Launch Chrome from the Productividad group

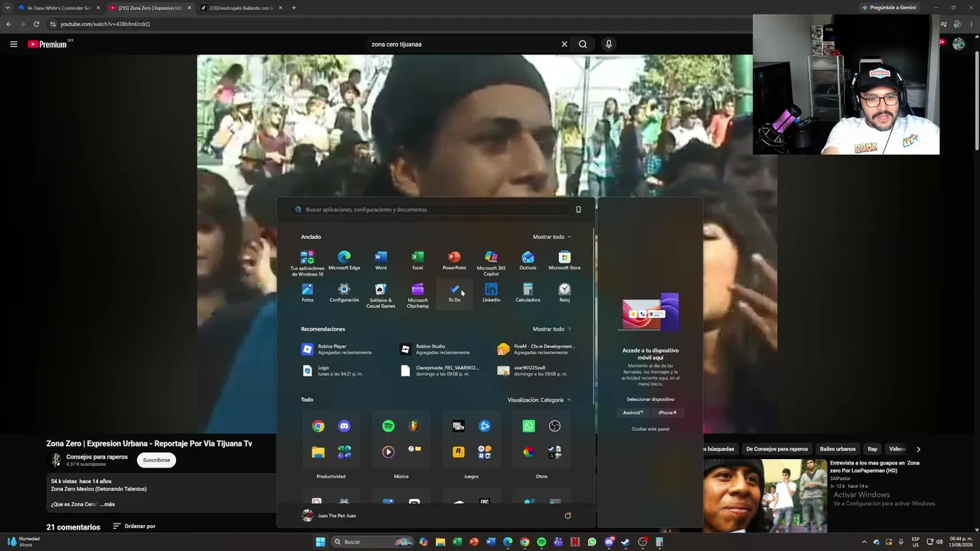pos(318,426)
